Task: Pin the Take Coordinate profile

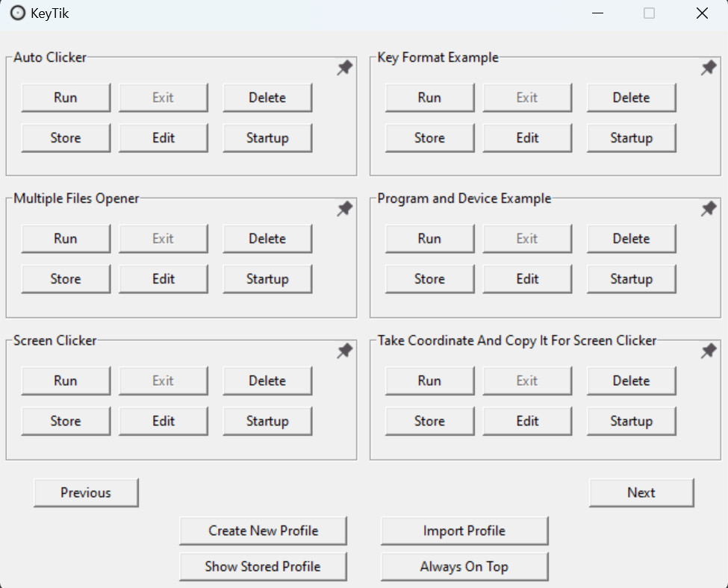Action: (709, 351)
